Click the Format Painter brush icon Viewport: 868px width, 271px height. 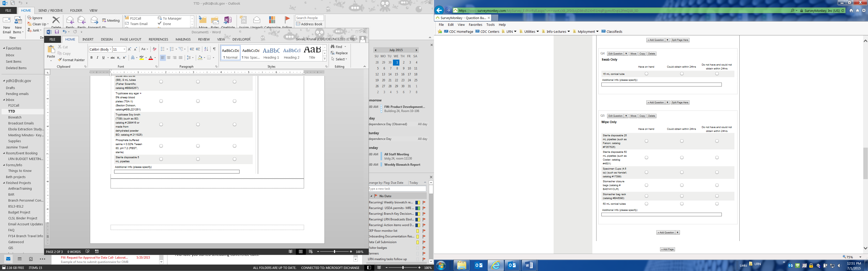point(60,60)
